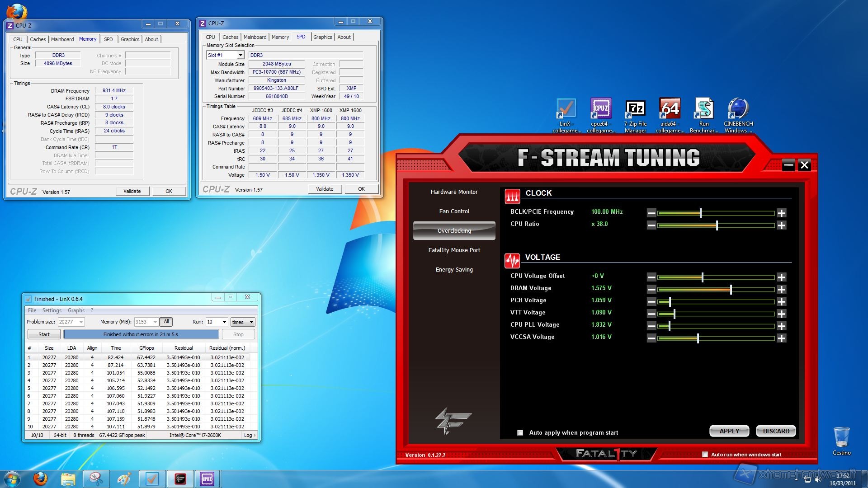Toggle the All memory button in LinX
Screen dimensions: 868x488
pyautogui.click(x=166, y=322)
